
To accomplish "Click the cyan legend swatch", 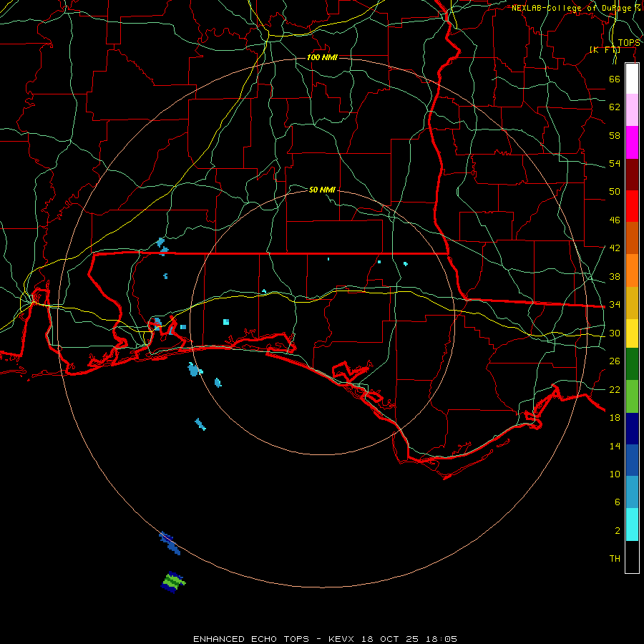I will click(x=632, y=525).
